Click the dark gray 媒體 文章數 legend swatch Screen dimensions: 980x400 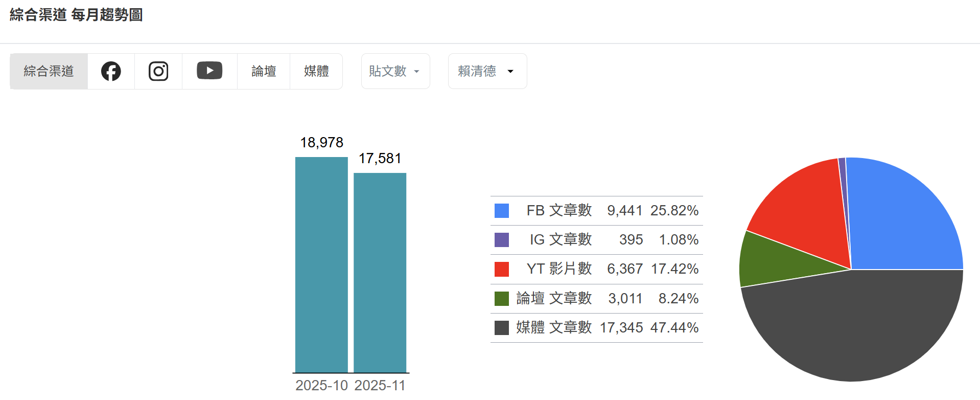point(501,328)
